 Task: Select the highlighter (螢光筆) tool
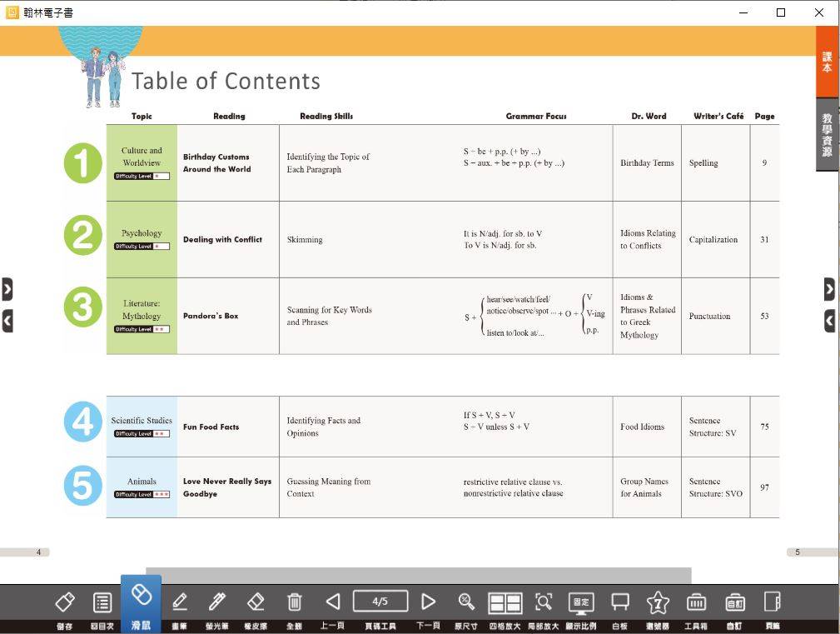tap(217, 602)
